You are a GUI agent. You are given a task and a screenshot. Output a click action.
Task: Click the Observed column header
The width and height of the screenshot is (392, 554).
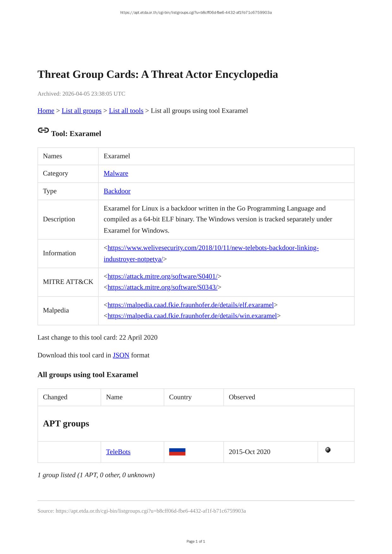(x=242, y=397)
